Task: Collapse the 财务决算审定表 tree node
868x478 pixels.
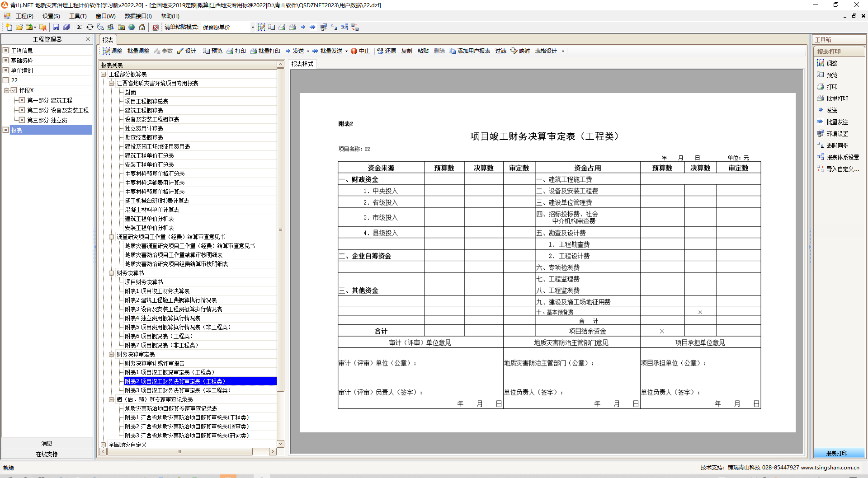Action: 111,354
